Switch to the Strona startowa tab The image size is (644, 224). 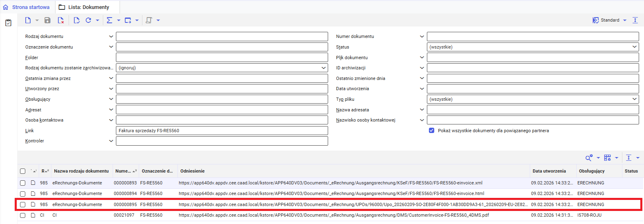pyautogui.click(x=27, y=7)
